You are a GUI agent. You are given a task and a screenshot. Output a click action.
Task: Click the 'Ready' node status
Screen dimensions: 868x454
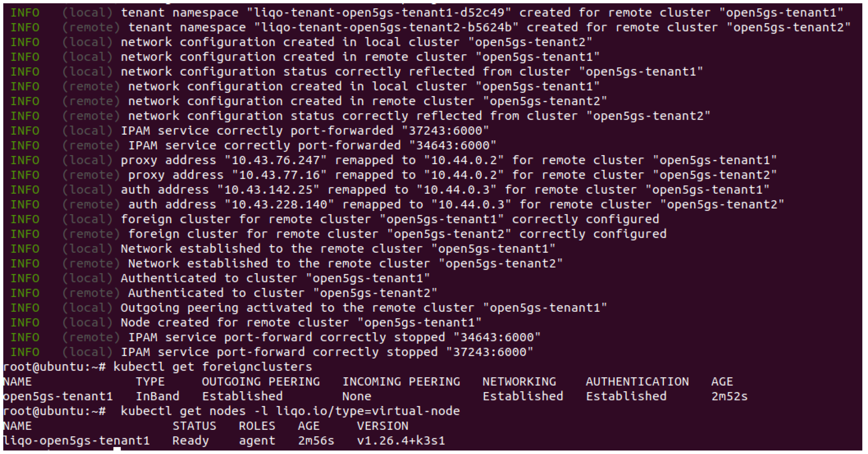click(x=190, y=441)
